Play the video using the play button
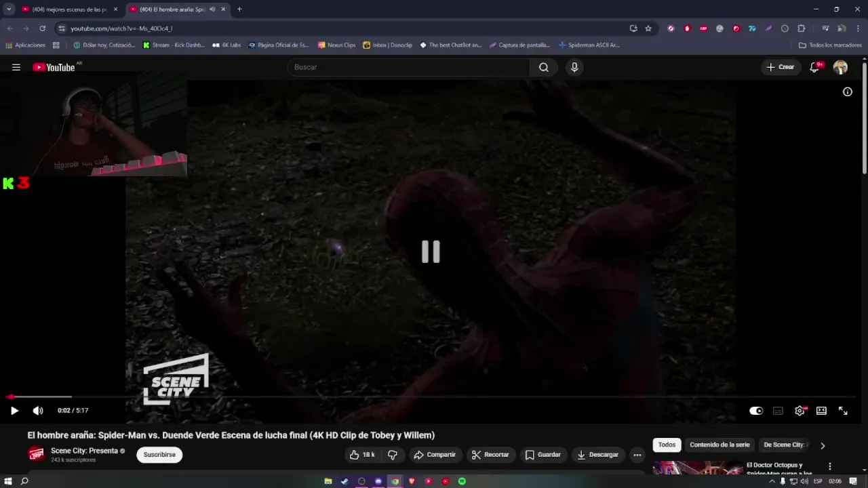 pos(14,411)
